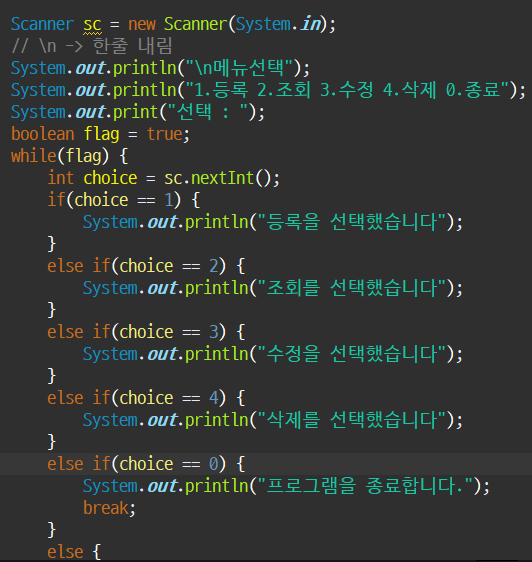Click the 'new' keyword in Scanner line
The image size is (532, 562).
142,24
